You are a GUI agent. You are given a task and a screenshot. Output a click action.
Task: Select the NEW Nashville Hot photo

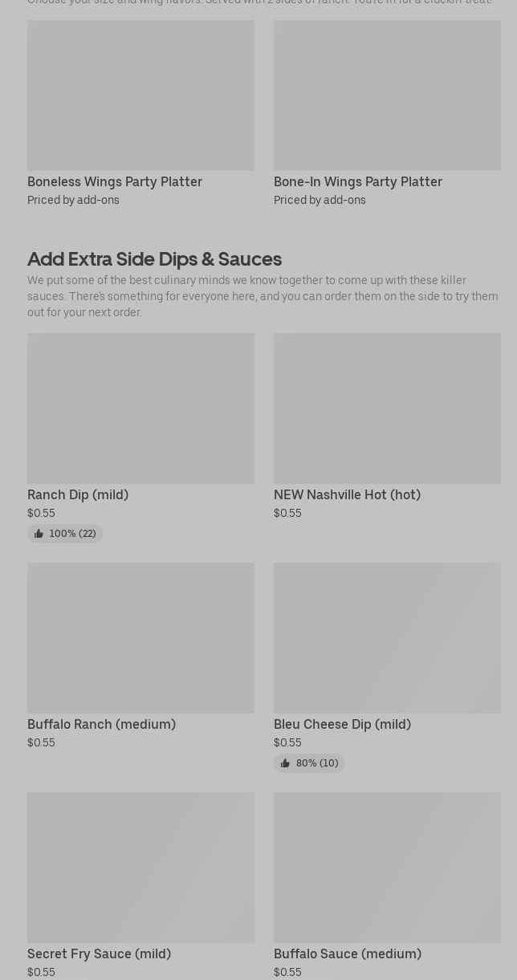coord(387,408)
